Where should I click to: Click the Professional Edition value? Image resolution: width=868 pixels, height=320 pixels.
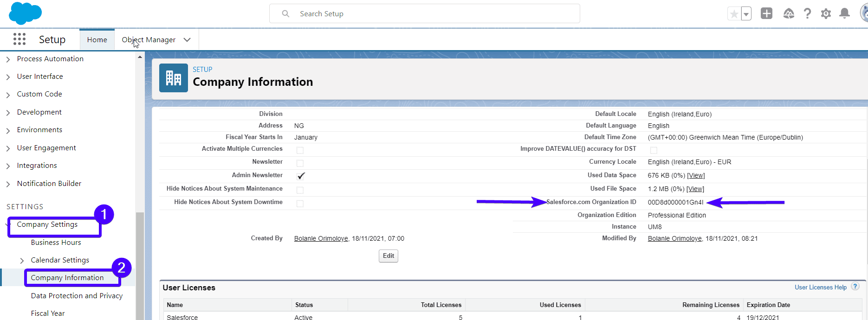point(677,215)
